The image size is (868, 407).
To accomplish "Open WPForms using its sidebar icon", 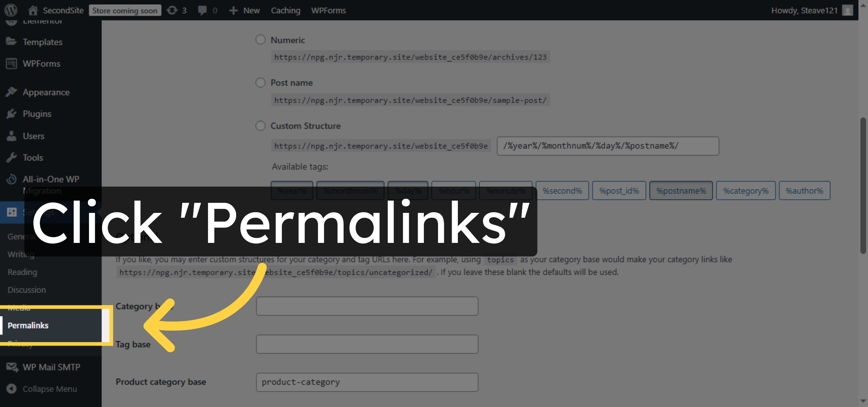I will (12, 63).
